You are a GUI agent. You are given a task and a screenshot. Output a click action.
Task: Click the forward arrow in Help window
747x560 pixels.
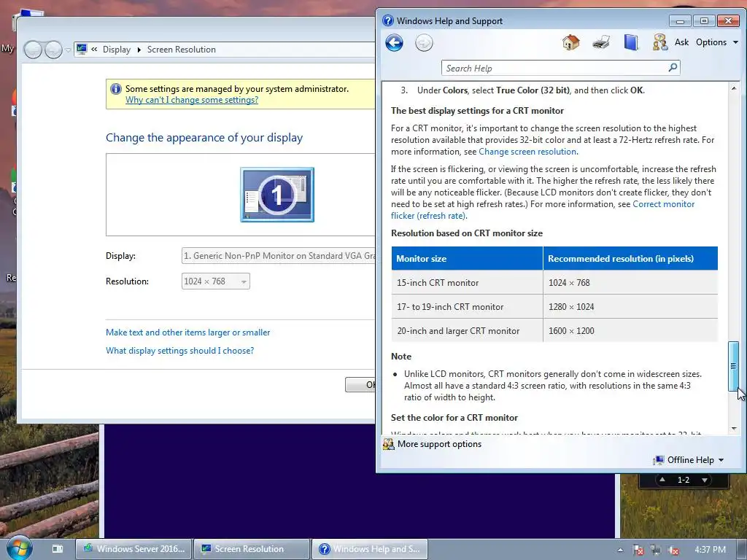424,43
